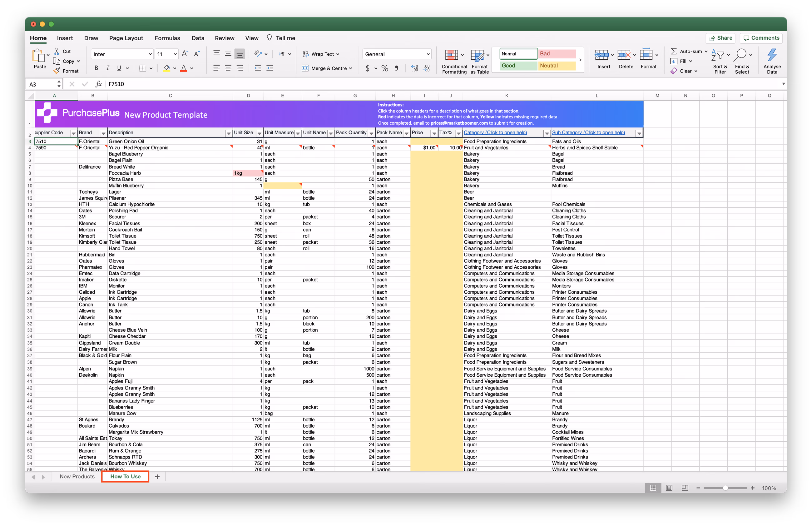Image resolution: width=812 pixels, height=526 pixels.
Task: Toggle Wrap Text
Action: click(x=321, y=54)
